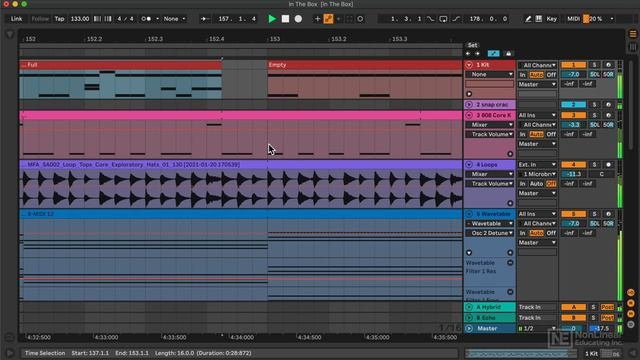This screenshot has width=640, height=360.
Task: Toggle the orange Automation Arm button
Action: tap(328, 19)
